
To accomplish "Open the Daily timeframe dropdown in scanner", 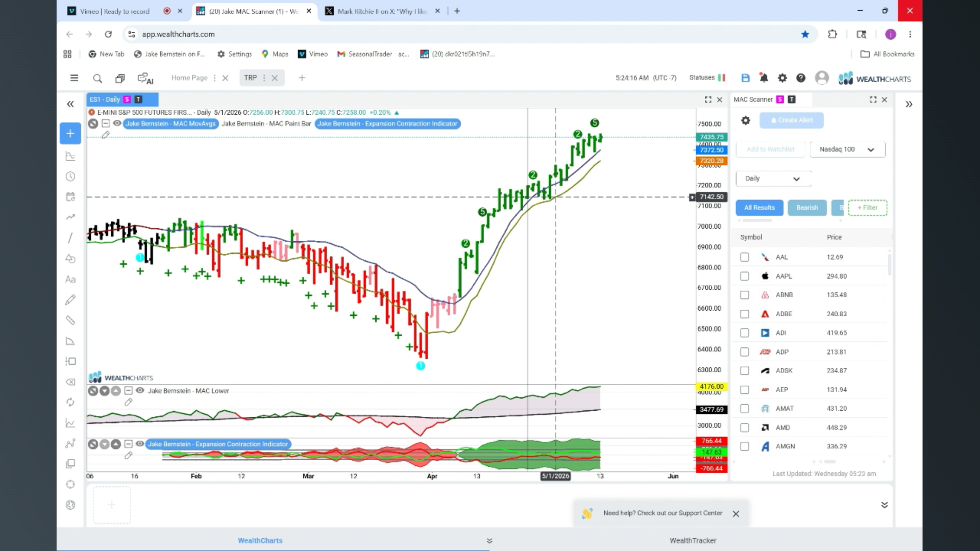I will (x=773, y=179).
